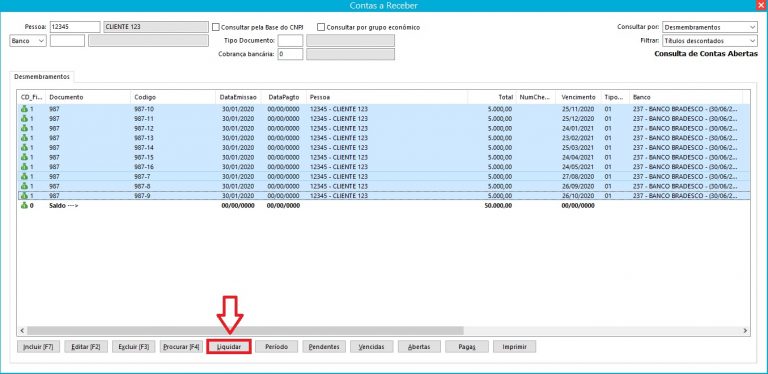768x374 pixels.
Task: Click the money bag icon in row 987-12
Action: [x=24, y=128]
